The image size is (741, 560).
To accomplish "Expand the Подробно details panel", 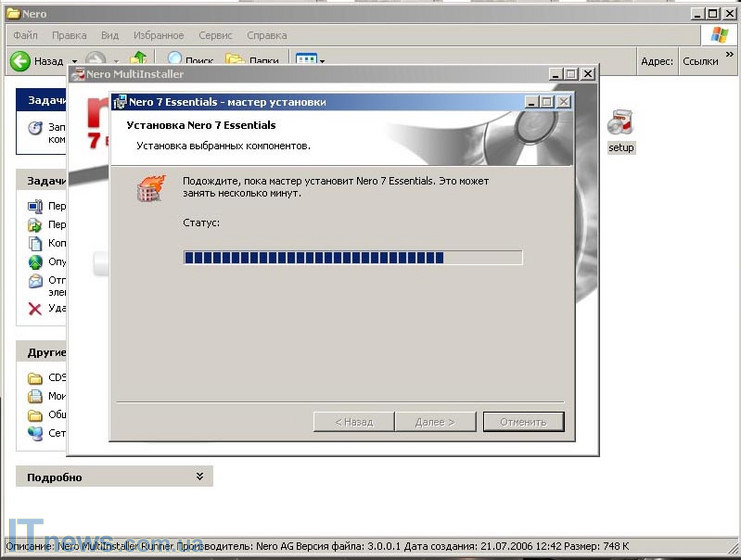I will coord(200,477).
